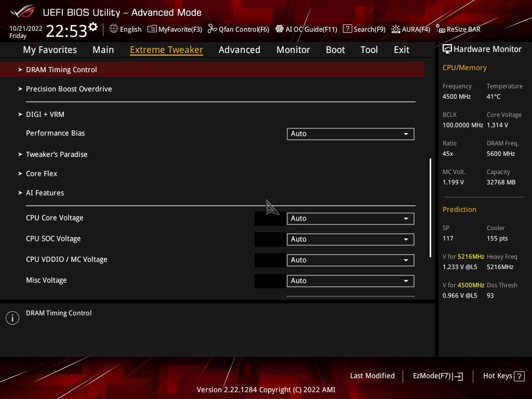This screenshot has height=399, width=532.
Task: Go to the Monitor tab
Action: 293,50
